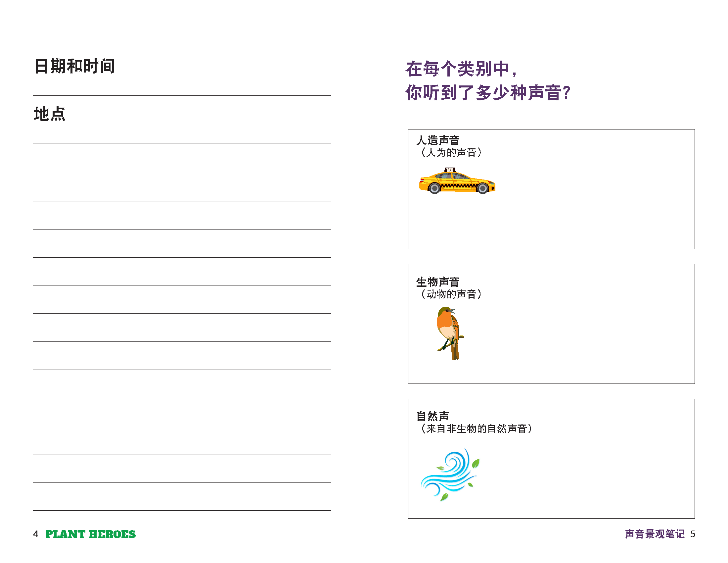Click the label 人造声音
Image resolution: width=728 pixels, height=563 pixels.
tap(438, 140)
